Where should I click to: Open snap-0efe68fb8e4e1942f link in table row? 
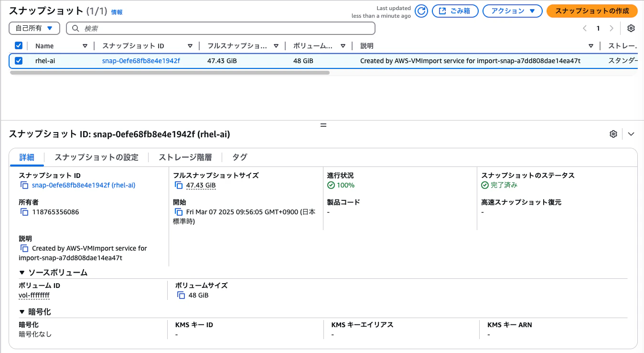(x=141, y=61)
